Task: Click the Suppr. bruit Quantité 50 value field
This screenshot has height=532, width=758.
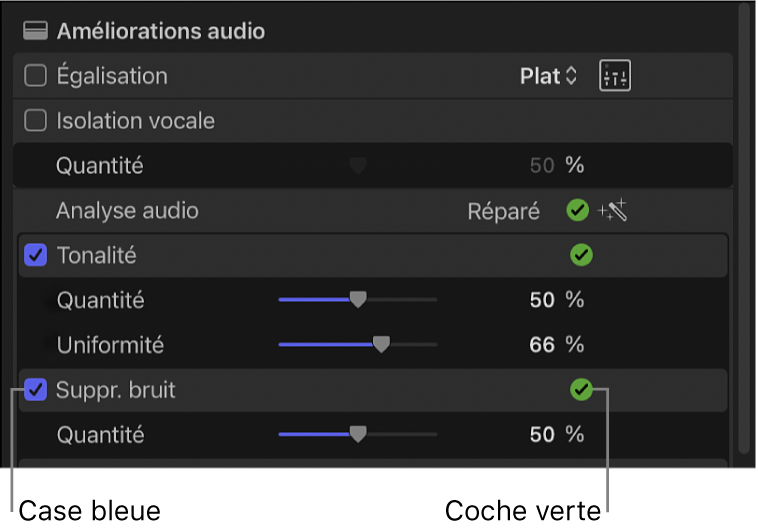Action: 541,435
